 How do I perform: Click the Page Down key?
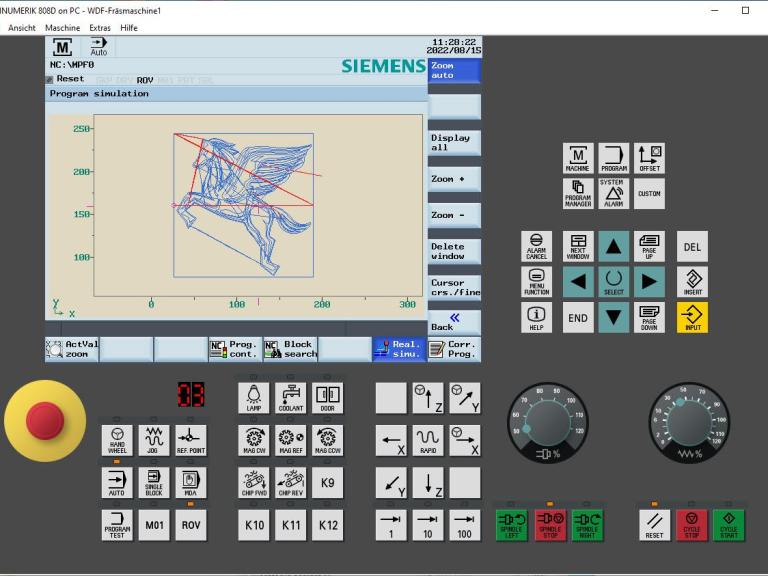click(649, 317)
